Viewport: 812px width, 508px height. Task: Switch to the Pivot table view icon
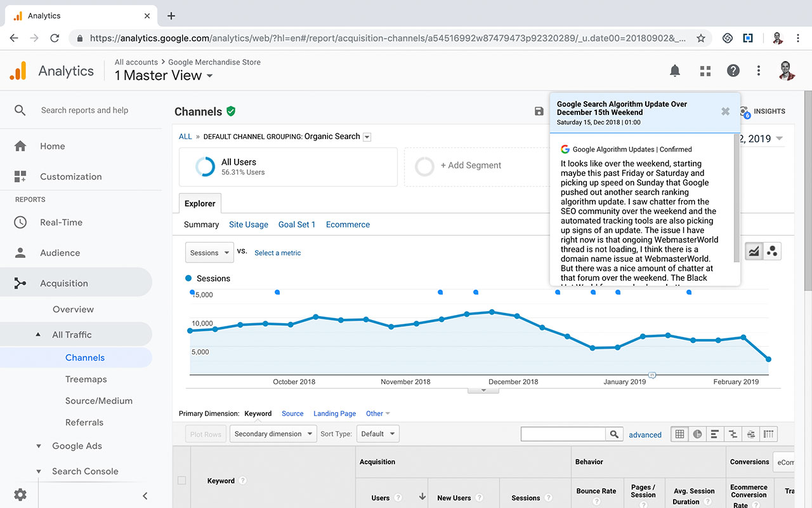point(768,434)
